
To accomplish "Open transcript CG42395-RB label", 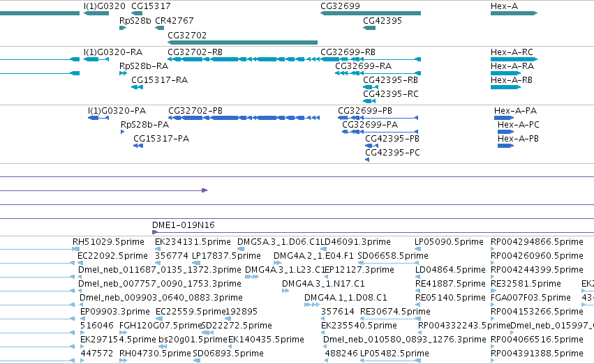I will [x=391, y=79].
